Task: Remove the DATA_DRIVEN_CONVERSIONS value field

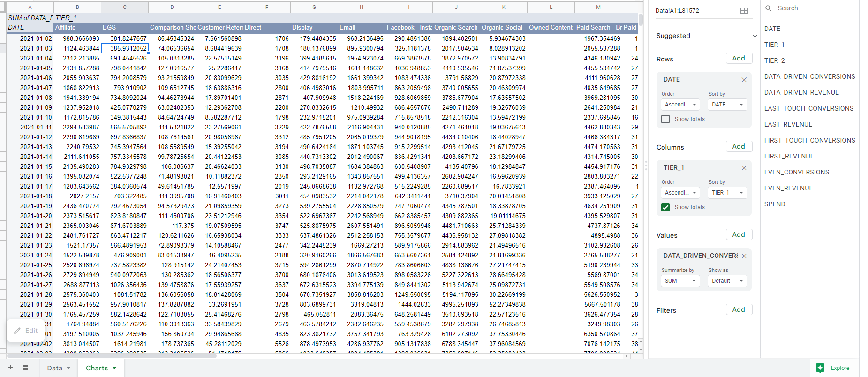Action: [744, 256]
